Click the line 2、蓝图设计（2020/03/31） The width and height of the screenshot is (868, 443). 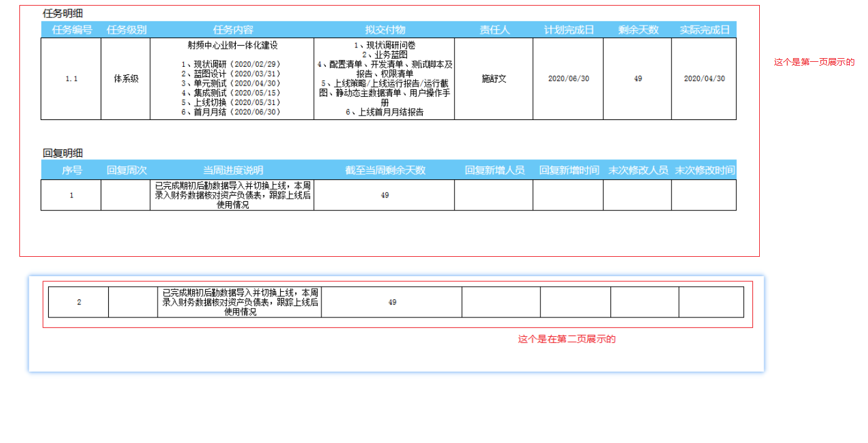(x=231, y=74)
